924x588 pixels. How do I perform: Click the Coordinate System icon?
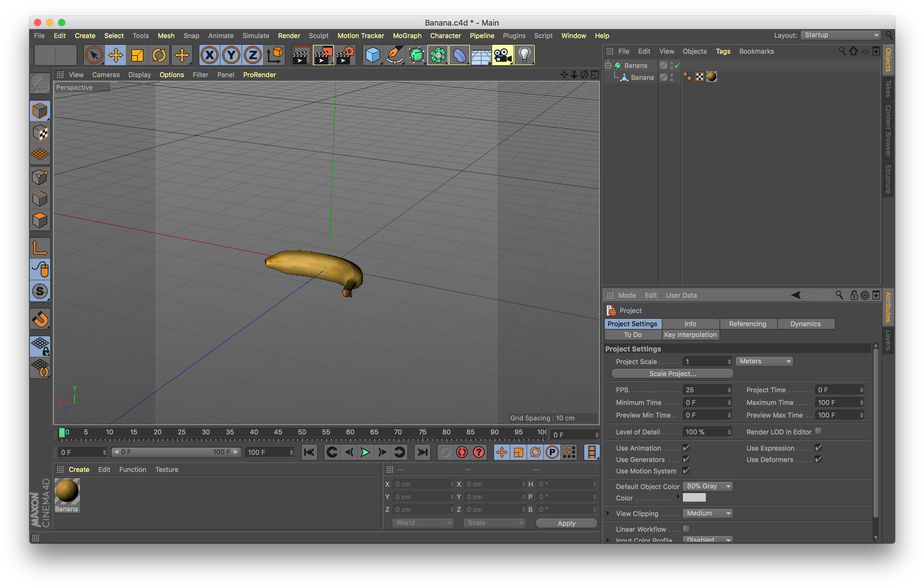(275, 55)
